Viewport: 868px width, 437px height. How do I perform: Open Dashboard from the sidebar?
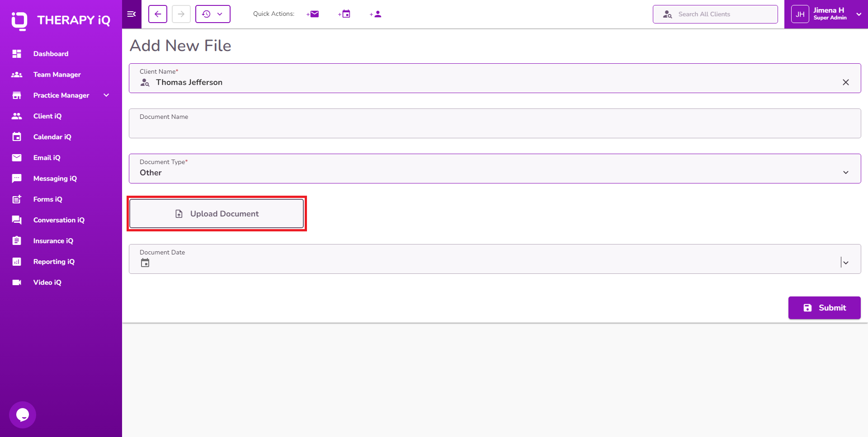[51, 53]
